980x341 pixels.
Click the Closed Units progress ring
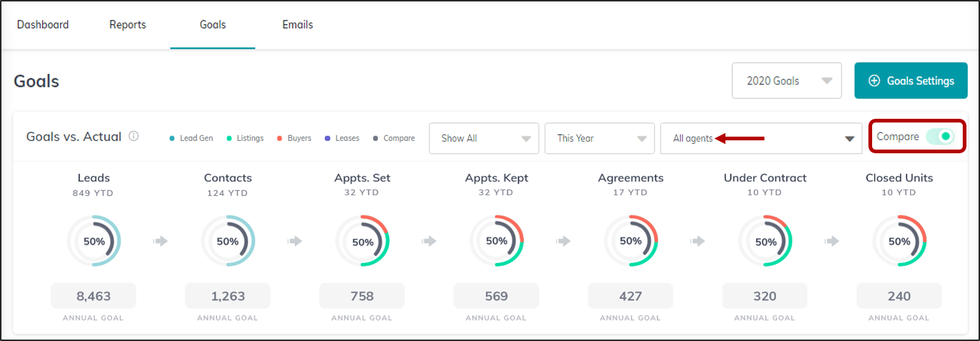[899, 241]
